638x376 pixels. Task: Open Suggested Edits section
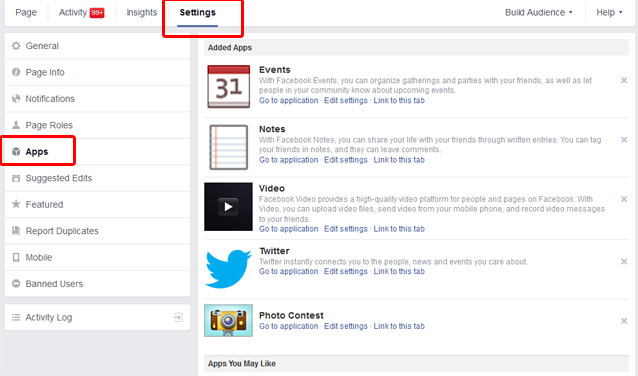click(97, 178)
